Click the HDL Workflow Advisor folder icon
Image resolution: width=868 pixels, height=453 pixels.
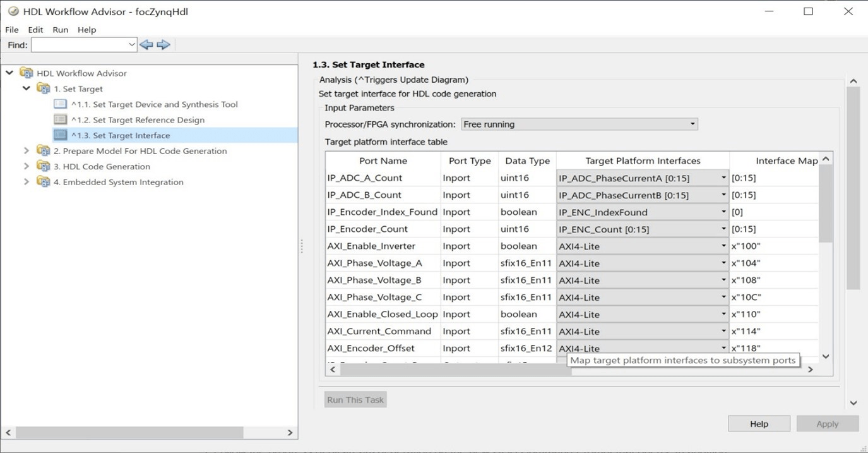click(27, 73)
